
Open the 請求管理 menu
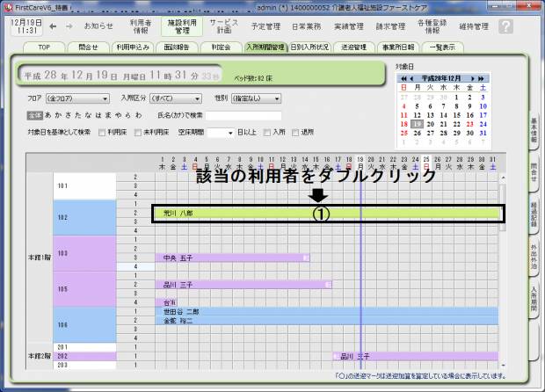[367, 26]
